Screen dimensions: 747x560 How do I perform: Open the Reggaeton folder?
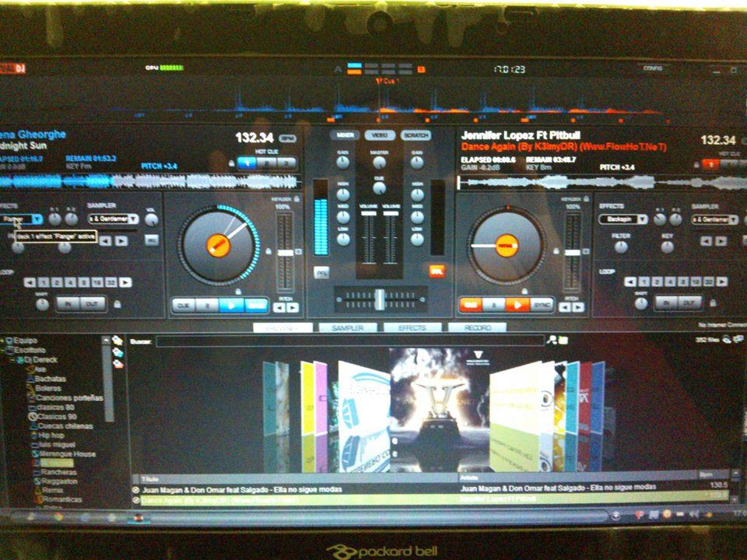[x=60, y=481]
